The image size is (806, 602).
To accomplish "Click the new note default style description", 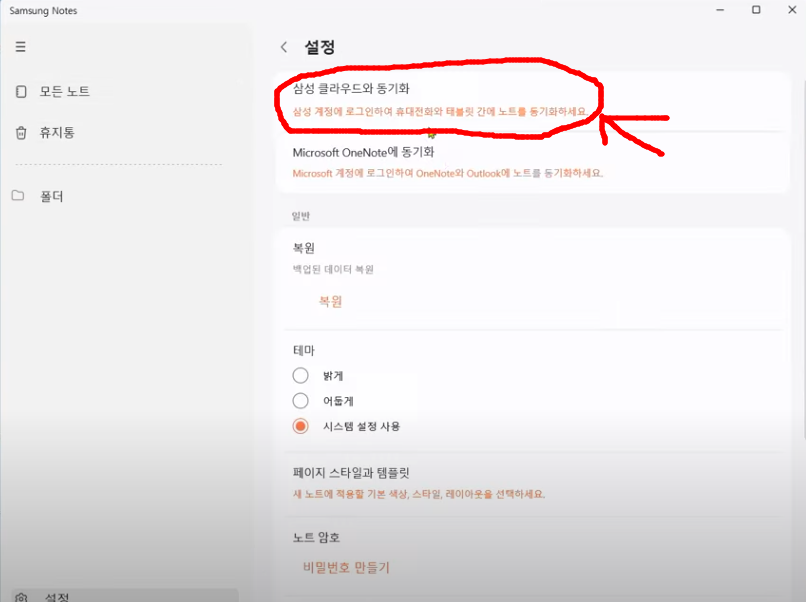I will pos(419,494).
